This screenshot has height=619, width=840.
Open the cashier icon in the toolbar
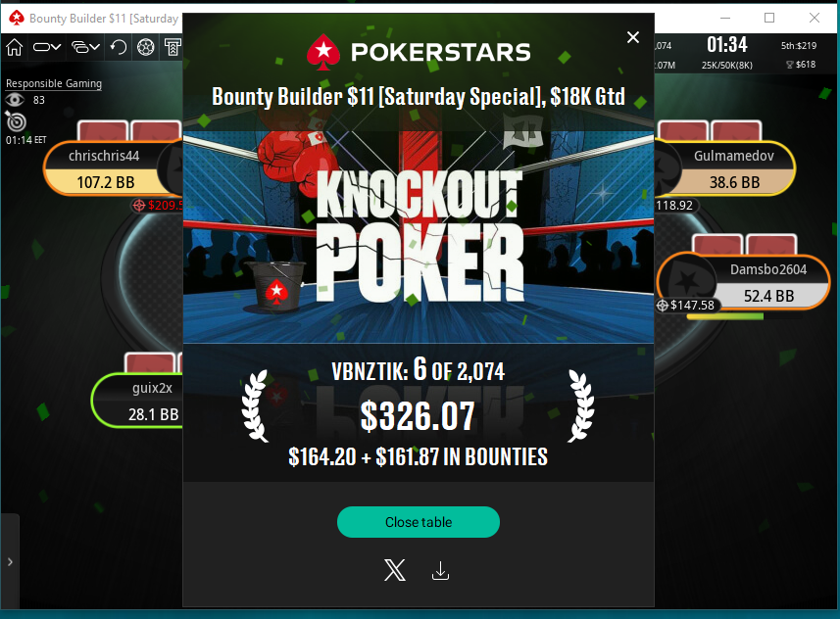tap(173, 47)
